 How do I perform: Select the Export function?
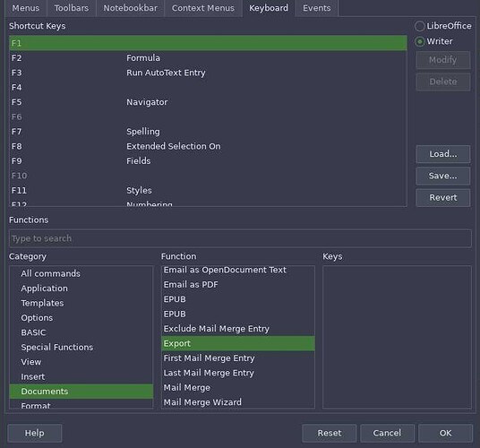(238, 343)
